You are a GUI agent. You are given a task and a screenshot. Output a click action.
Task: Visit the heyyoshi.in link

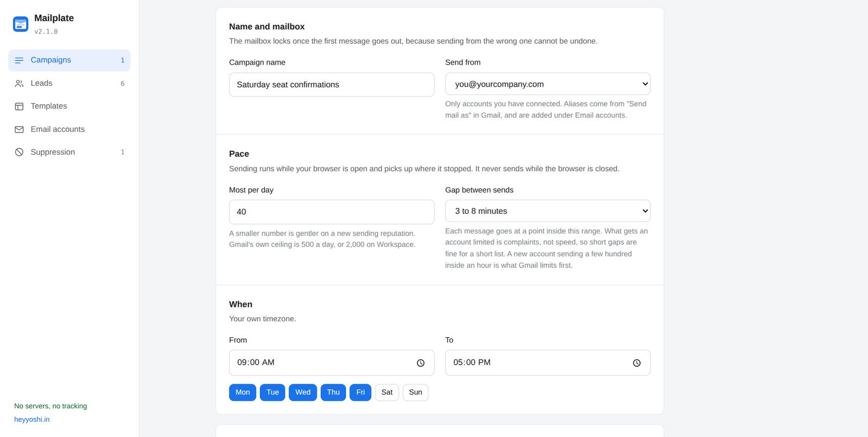[x=32, y=420]
